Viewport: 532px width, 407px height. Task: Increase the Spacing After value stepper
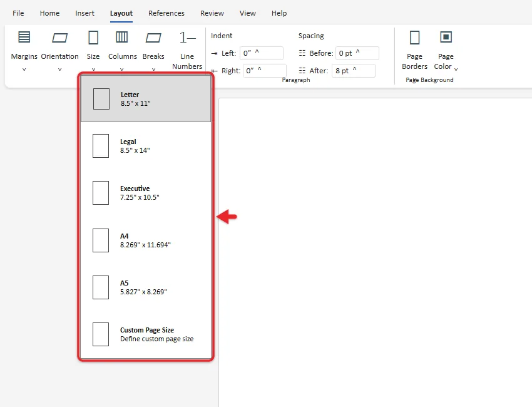(354, 70)
